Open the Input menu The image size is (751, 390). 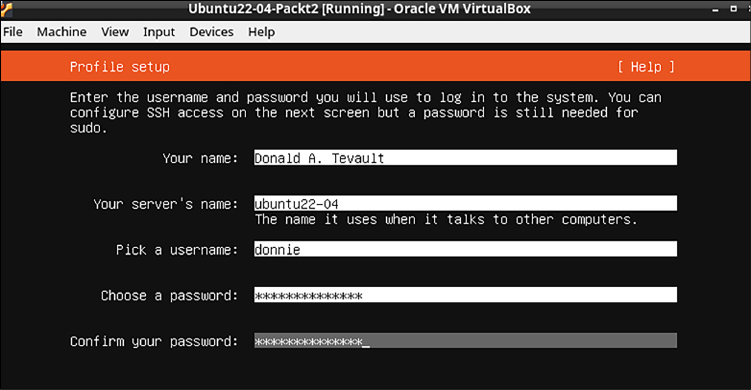[159, 32]
